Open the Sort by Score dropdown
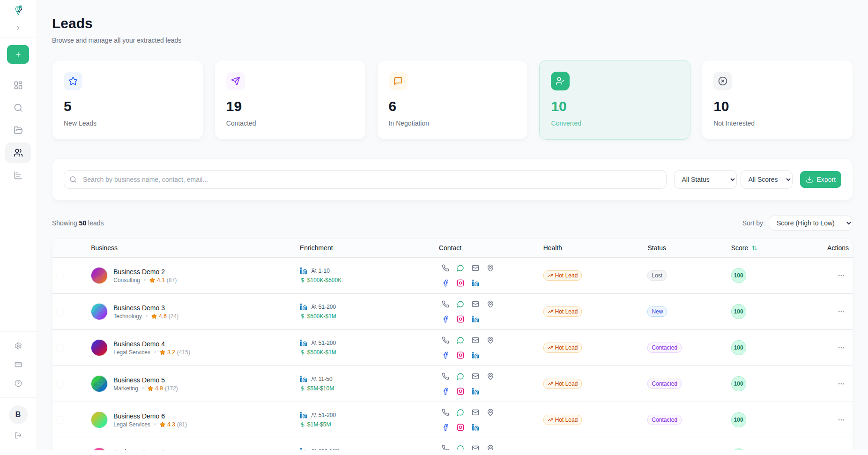Viewport: 868px width, 455px height. (810, 223)
